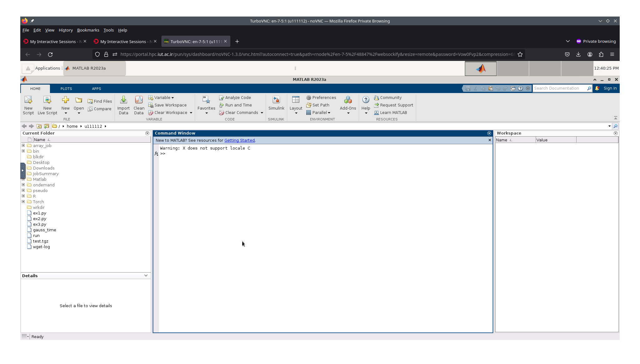Screen dimensions: 640x364
Task: Click the back arrow in MATLAB folder toolbar
Action: pos(24,126)
